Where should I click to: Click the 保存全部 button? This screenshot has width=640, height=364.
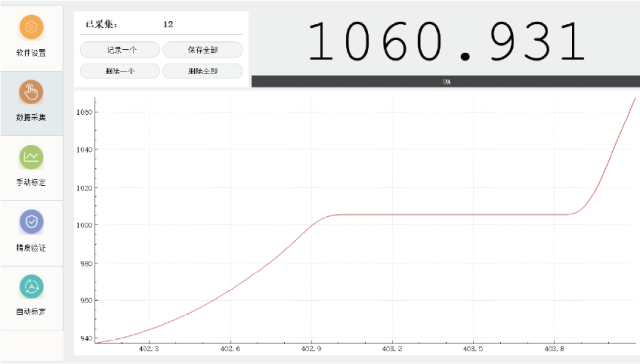click(x=203, y=50)
